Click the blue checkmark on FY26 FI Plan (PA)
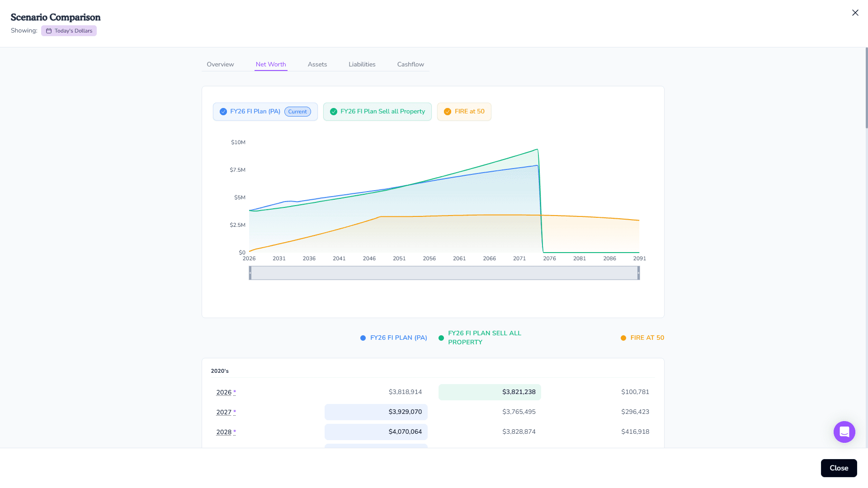Image resolution: width=868 pixels, height=488 pixels. [223, 112]
